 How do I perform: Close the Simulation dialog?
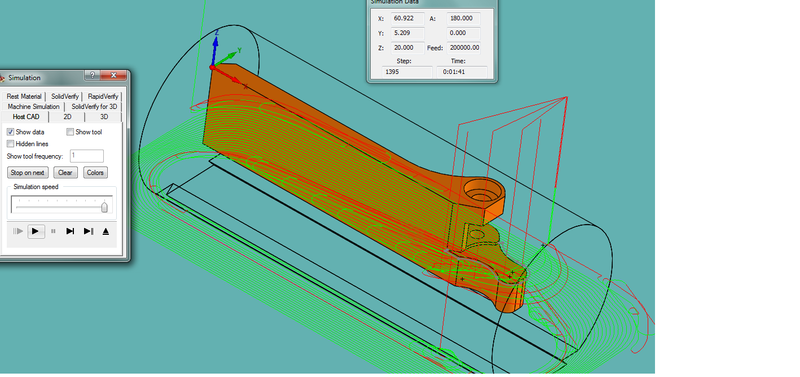[x=113, y=76]
